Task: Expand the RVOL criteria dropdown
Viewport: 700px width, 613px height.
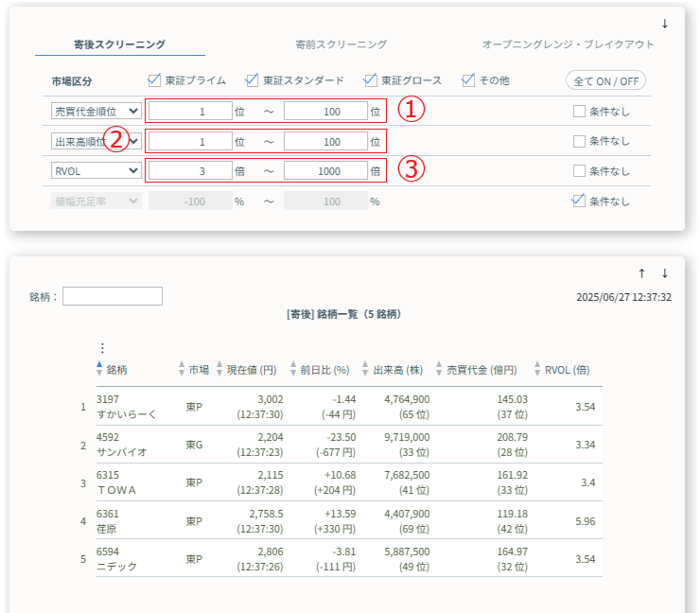Action: 96,171
